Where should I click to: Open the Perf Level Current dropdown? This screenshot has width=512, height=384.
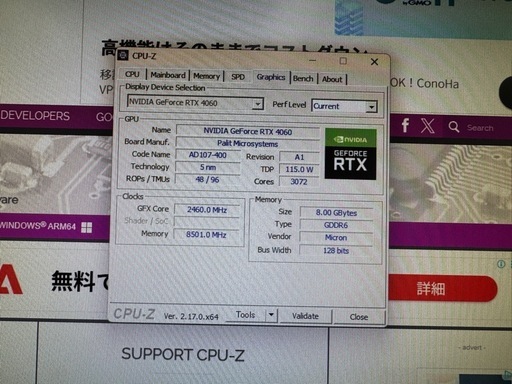tap(371, 107)
